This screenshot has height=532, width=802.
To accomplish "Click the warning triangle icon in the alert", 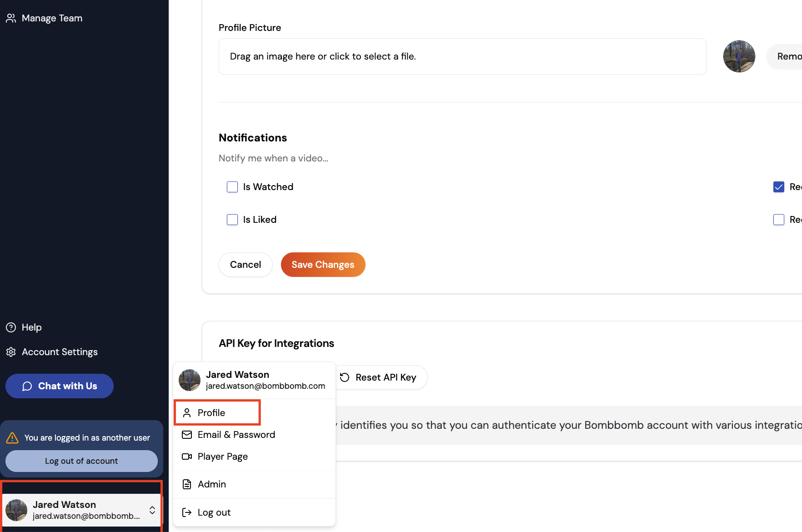I will click(x=12, y=437).
